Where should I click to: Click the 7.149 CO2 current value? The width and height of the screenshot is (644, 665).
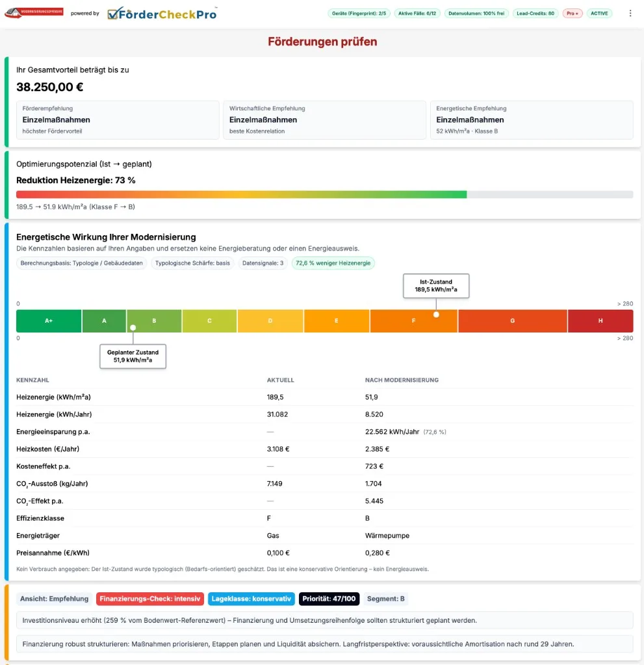pos(274,484)
